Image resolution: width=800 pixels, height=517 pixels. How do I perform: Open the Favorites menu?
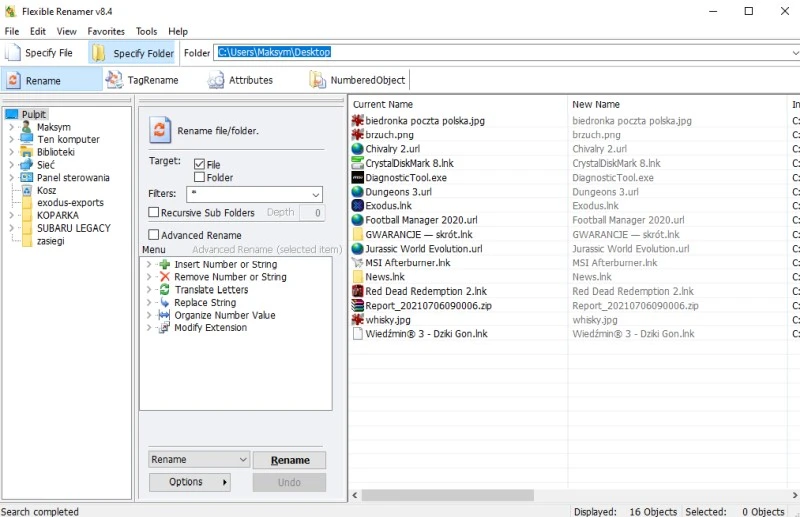click(106, 31)
